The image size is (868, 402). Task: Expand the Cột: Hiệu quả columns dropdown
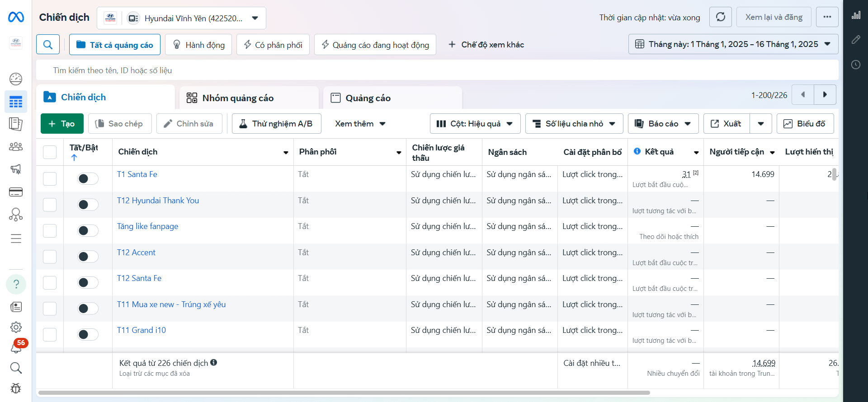(x=475, y=124)
